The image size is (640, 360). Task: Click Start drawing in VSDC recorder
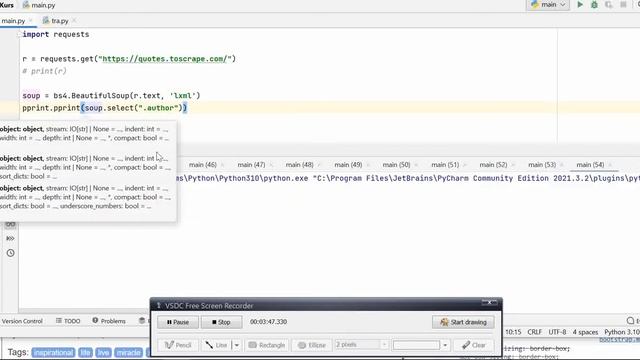point(463,322)
